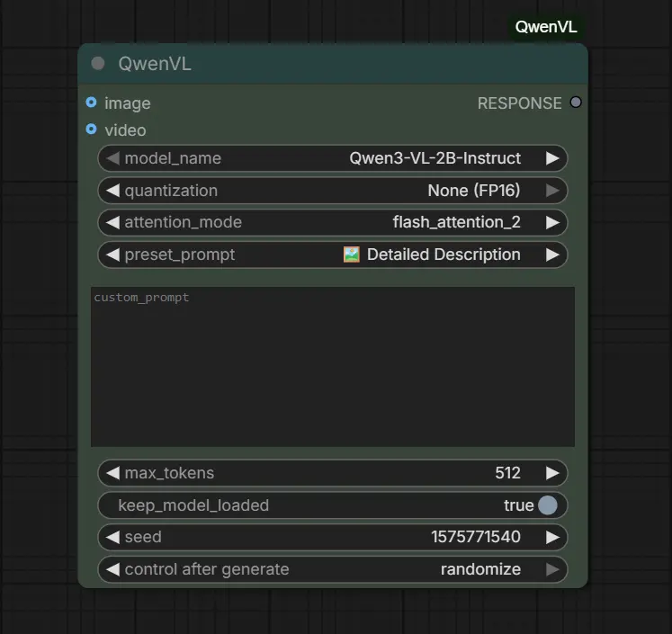The image size is (672, 634).
Task: Increase the seed with right arrow
Action: point(552,537)
